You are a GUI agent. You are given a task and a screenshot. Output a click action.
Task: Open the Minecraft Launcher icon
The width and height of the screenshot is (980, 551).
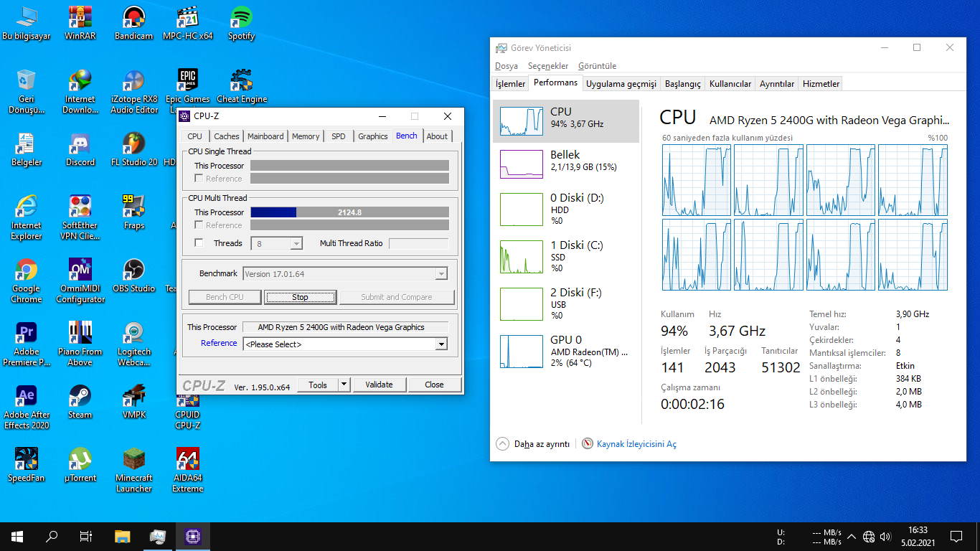point(133,471)
